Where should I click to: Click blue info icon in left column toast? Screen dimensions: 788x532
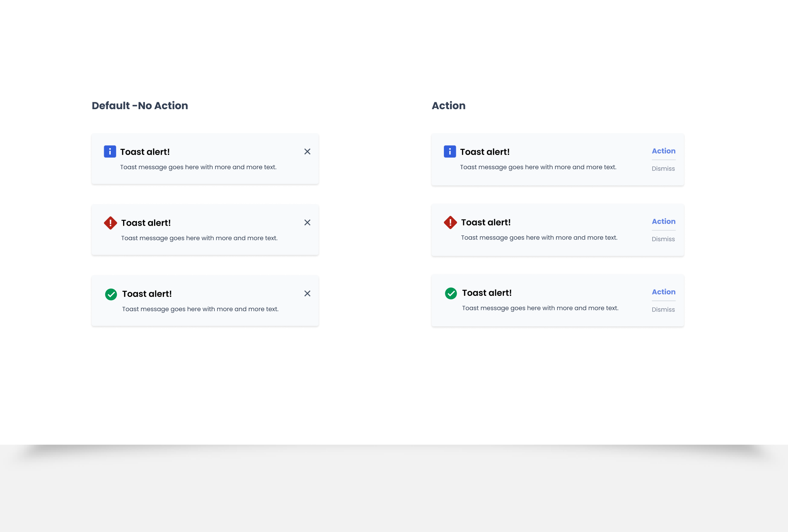(x=110, y=151)
